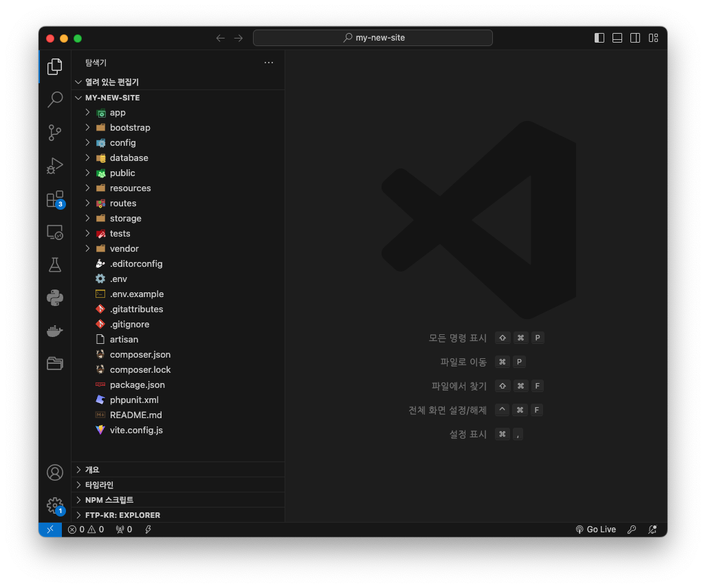Open the Source Control view

(55, 133)
